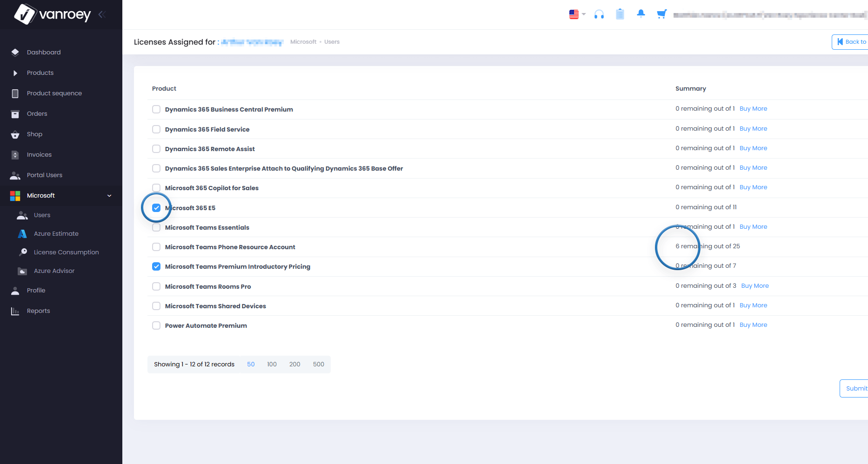
Task: Click the Portal Users people icon
Action: (x=15, y=175)
